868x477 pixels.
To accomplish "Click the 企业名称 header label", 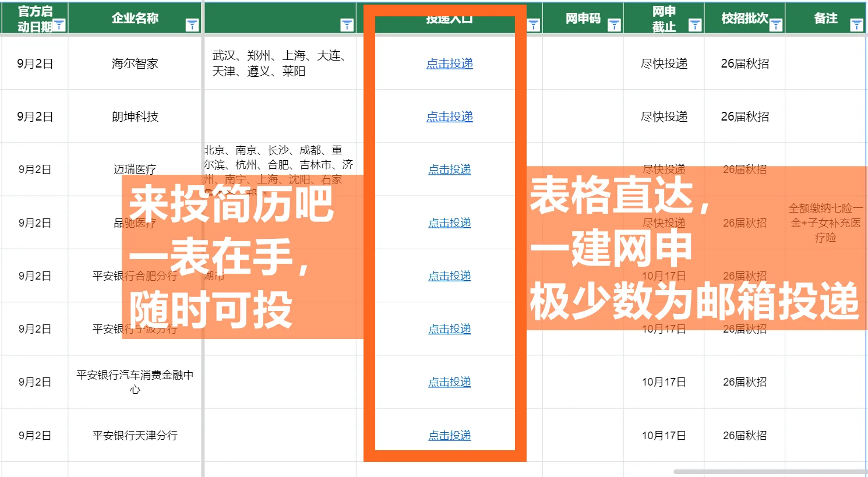I will pyautogui.click(x=135, y=18).
